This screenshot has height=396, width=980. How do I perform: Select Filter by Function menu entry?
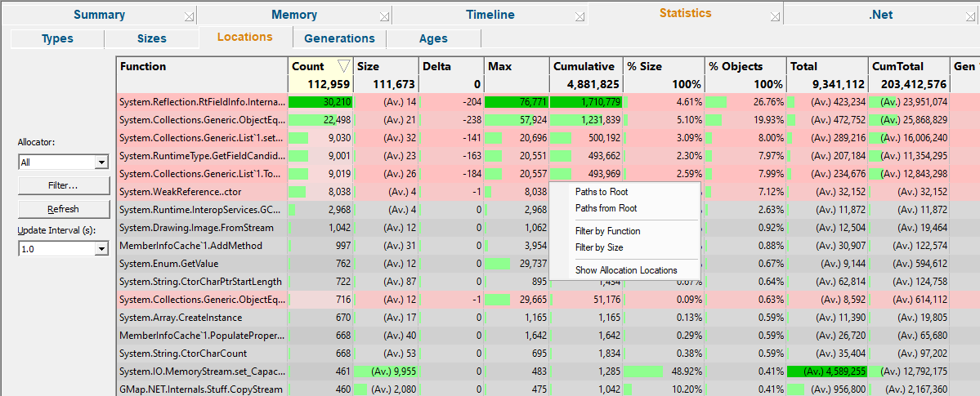point(607,231)
